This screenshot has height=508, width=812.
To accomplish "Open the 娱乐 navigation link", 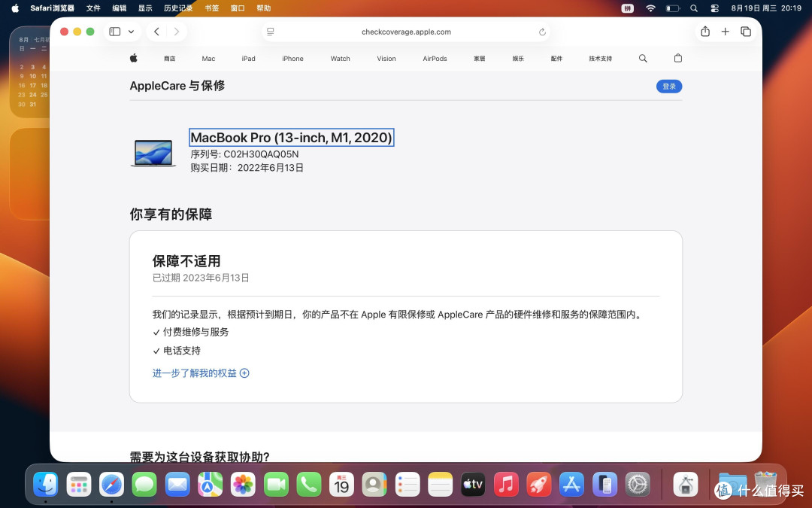I will [518, 59].
